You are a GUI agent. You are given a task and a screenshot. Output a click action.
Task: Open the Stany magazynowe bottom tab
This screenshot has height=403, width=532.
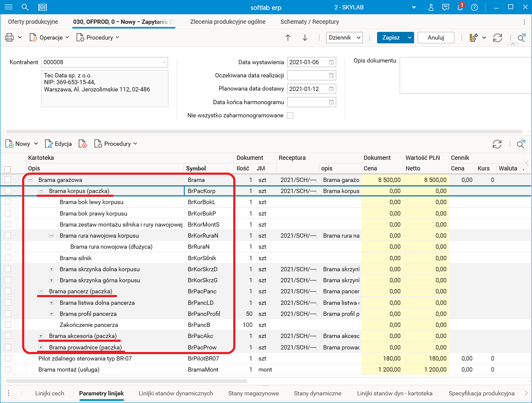point(253,393)
